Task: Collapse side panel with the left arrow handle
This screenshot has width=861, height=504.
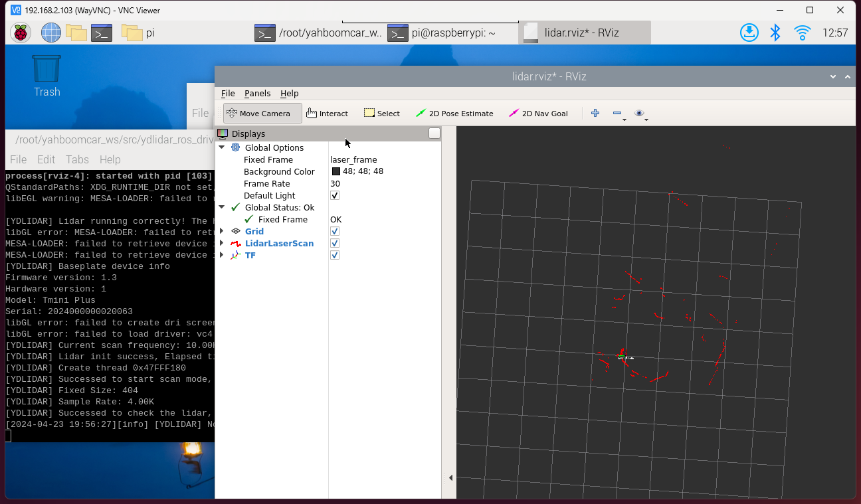Action: (450, 477)
